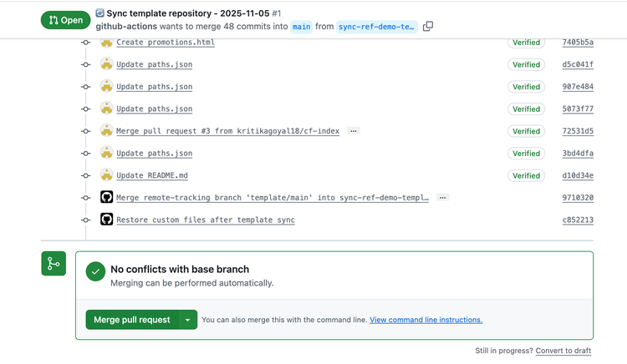Viewport: 627px width, 364px height.
Task: Expand Merge remote-tracking branch commit description ellipsis
Action: (442, 198)
